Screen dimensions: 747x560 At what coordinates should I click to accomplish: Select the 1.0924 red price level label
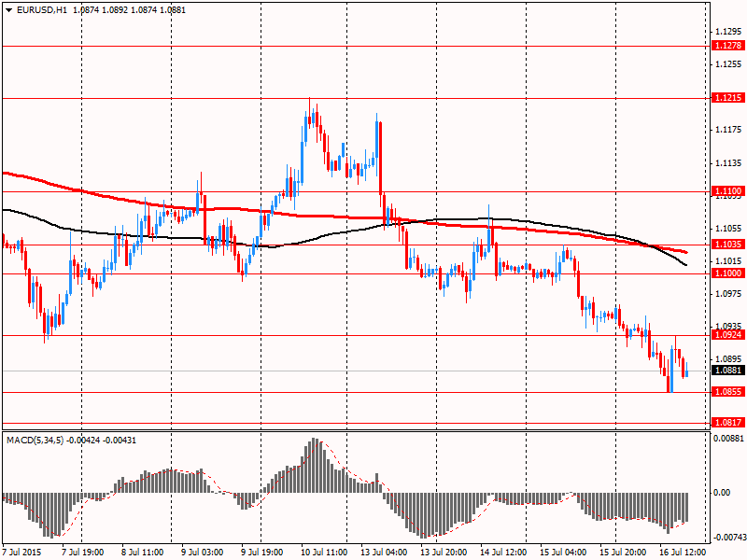[x=728, y=335]
